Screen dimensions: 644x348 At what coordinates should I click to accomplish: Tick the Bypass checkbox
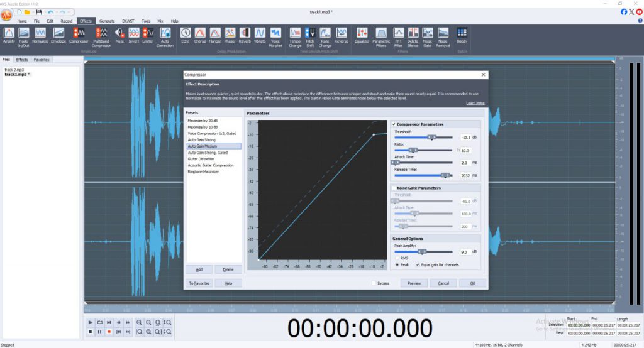(374, 283)
